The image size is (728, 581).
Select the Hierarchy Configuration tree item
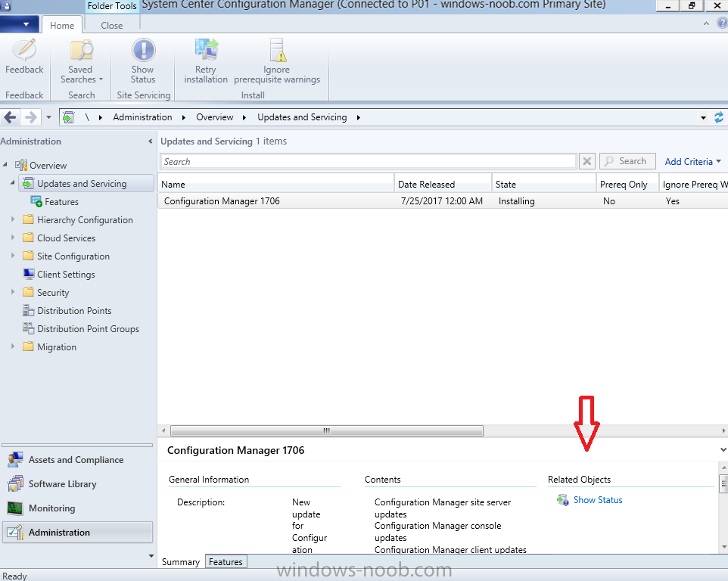click(85, 219)
